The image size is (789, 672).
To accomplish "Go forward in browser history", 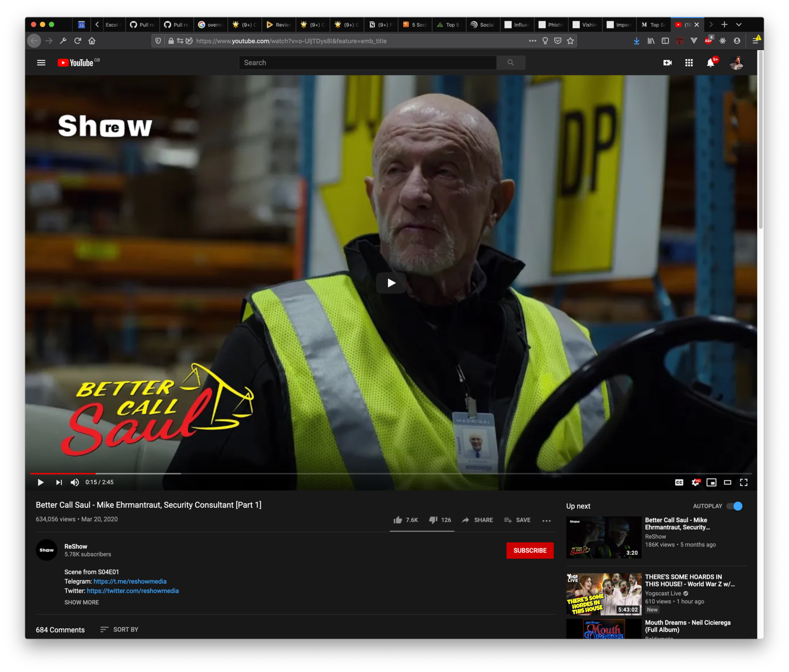I will click(x=49, y=41).
